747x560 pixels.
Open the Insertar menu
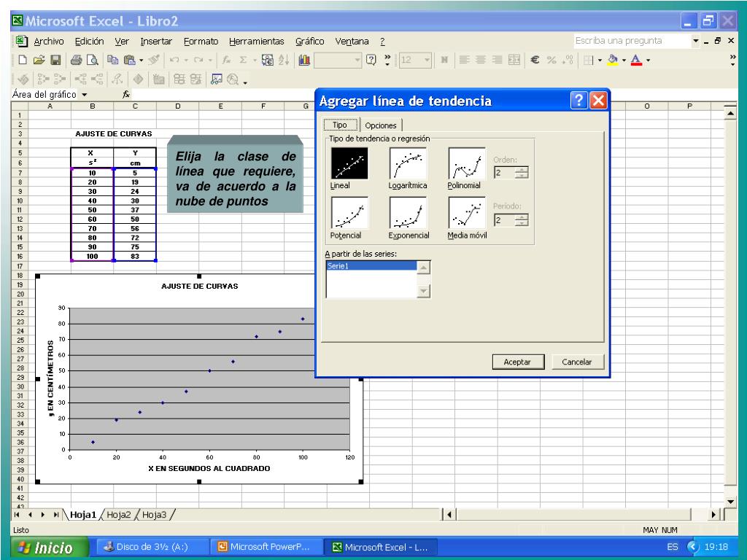tap(156, 42)
